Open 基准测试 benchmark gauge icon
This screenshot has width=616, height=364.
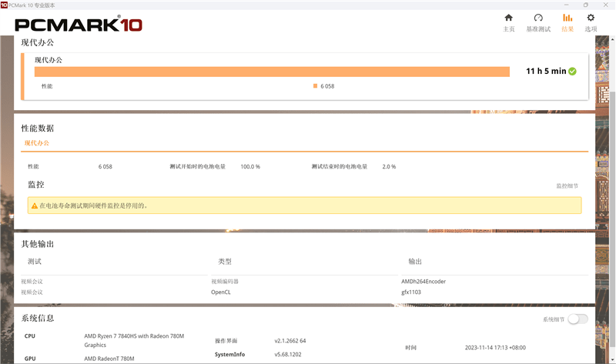[538, 18]
